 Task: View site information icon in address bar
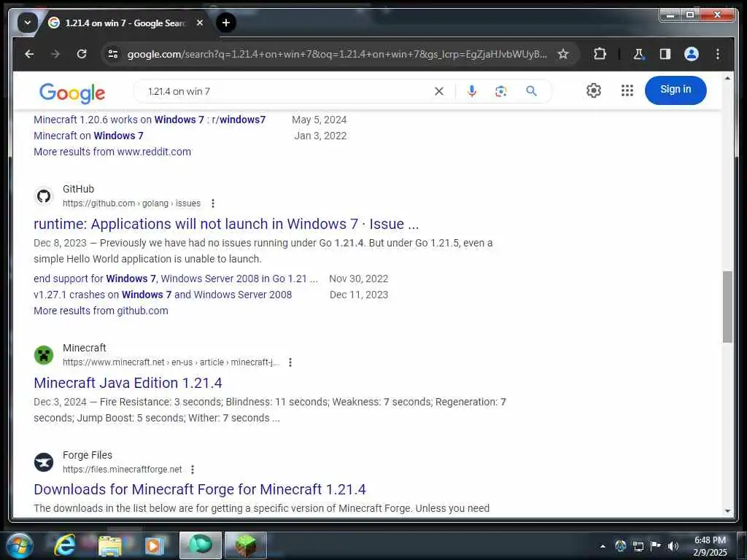pyautogui.click(x=113, y=54)
